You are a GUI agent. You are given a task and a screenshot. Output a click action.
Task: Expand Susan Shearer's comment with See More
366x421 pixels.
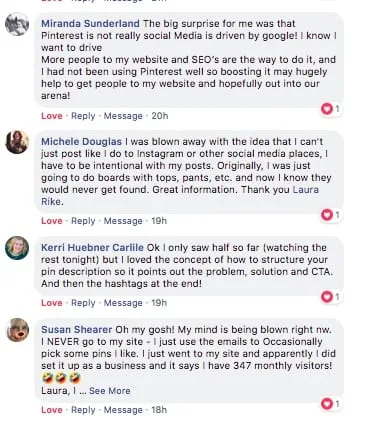(x=110, y=391)
